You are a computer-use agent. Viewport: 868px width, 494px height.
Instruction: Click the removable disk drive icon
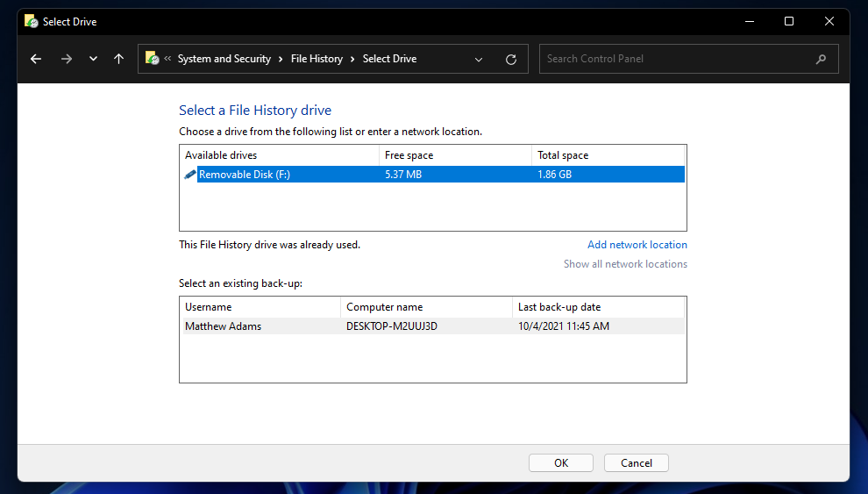(189, 175)
